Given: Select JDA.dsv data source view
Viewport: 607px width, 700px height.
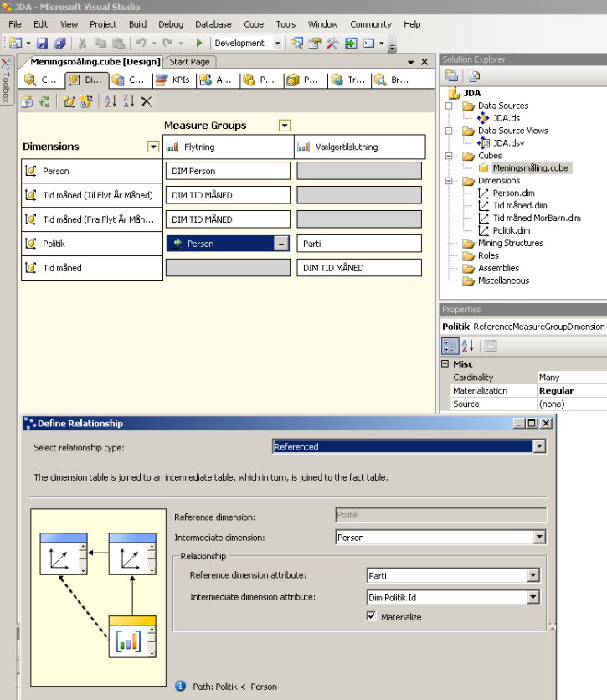Looking at the screenshot, I should [x=508, y=143].
